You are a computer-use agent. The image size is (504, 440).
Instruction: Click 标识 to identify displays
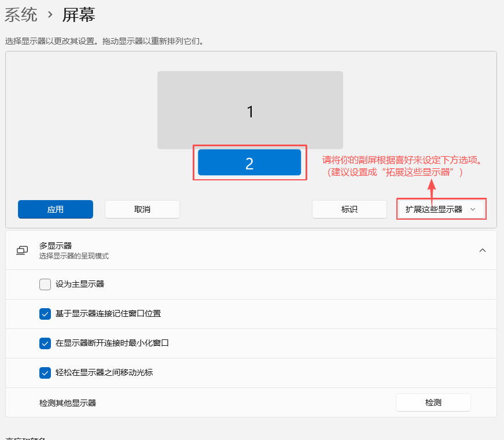click(x=349, y=209)
